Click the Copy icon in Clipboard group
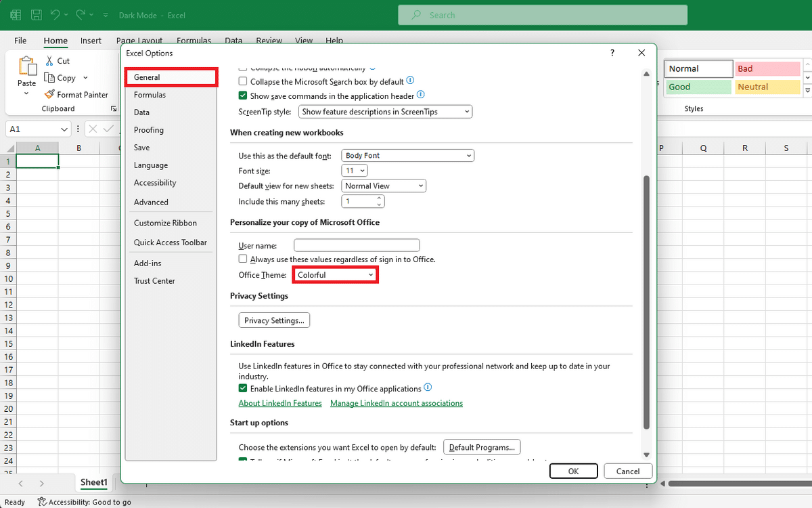Viewport: 812px width, 508px height. click(49, 78)
